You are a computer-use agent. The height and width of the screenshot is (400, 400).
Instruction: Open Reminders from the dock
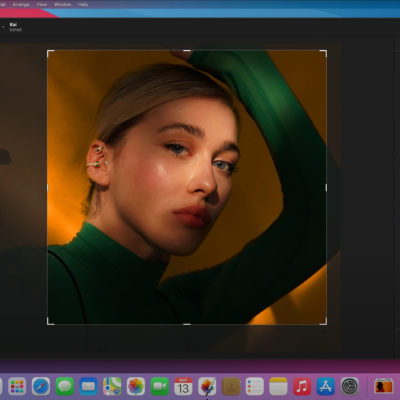tap(255, 386)
